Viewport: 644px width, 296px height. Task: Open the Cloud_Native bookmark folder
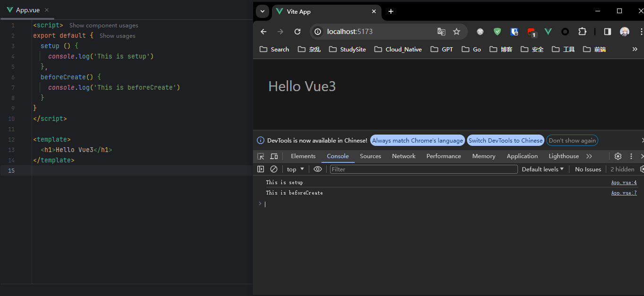pyautogui.click(x=398, y=49)
